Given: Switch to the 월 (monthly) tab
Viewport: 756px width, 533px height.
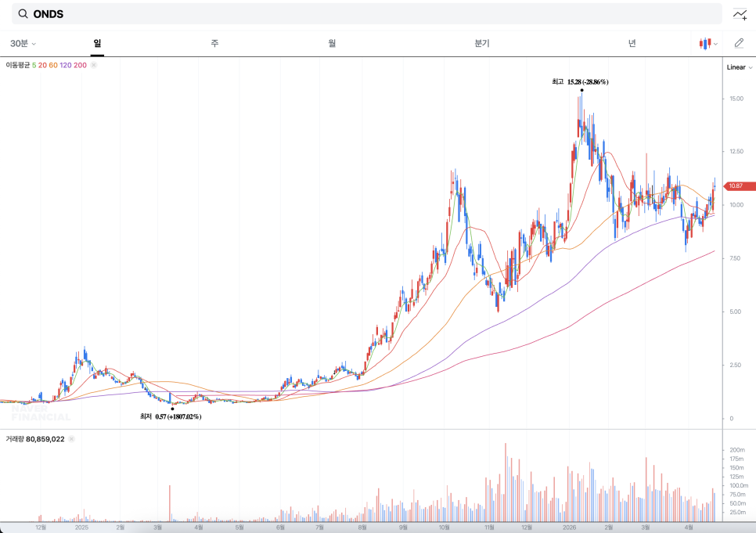Looking at the screenshot, I should (332, 44).
